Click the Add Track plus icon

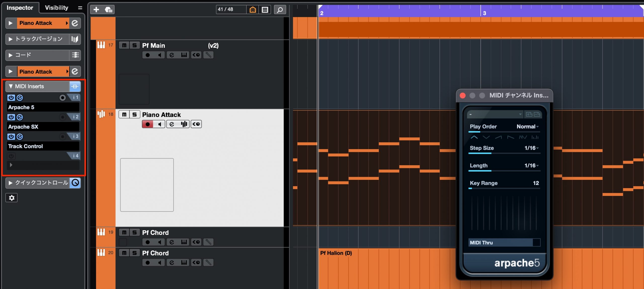(96, 10)
